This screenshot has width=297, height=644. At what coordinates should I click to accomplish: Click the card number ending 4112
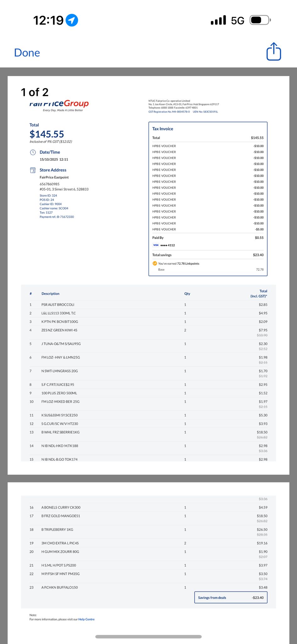point(168,245)
